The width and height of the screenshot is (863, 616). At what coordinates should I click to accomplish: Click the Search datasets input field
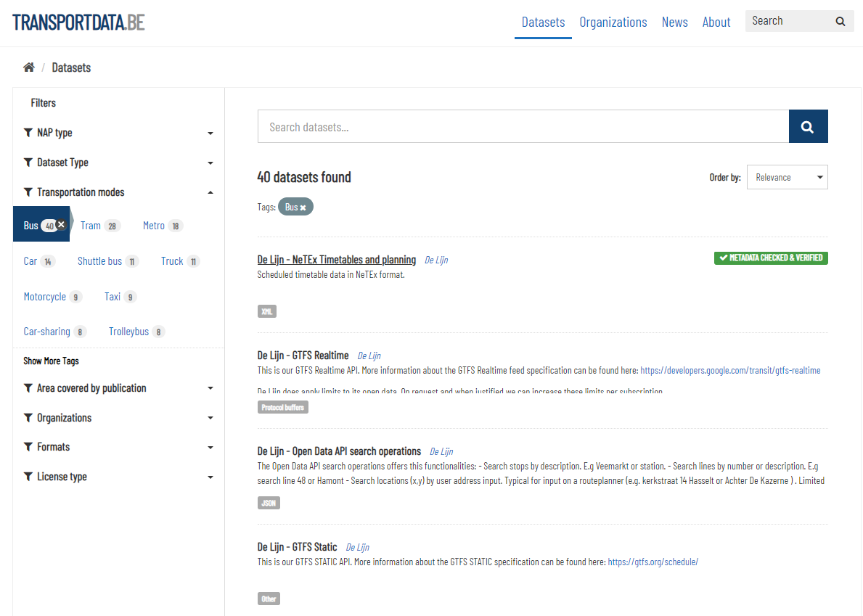pos(523,127)
